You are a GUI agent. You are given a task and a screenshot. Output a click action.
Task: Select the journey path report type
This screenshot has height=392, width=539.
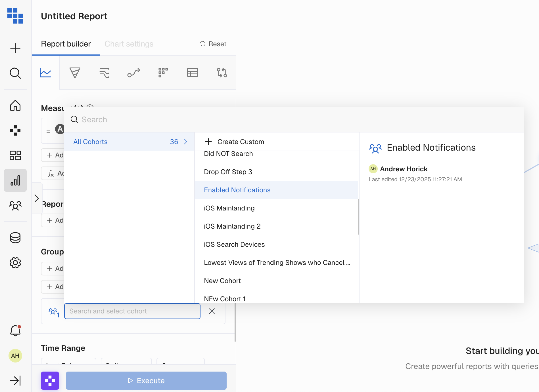click(134, 73)
